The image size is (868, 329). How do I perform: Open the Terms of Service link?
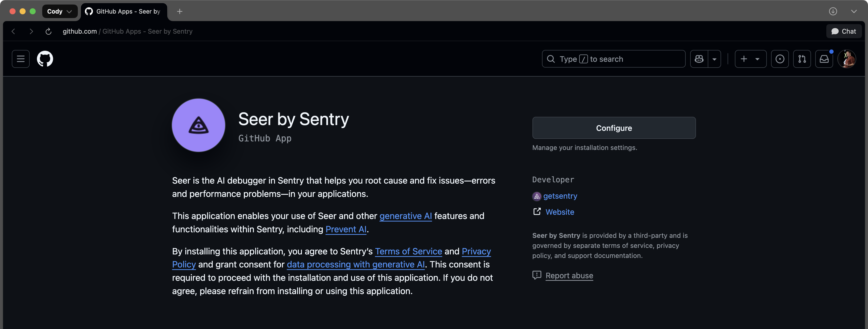pos(408,251)
